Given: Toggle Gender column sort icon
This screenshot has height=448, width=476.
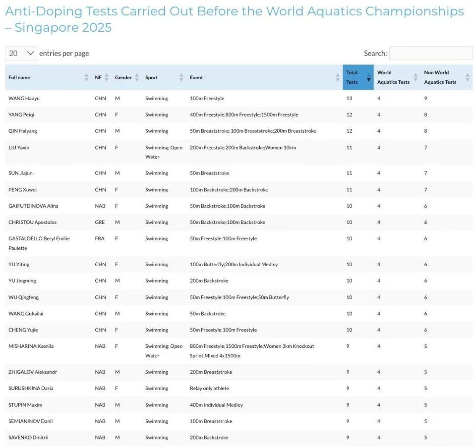Looking at the screenshot, I should pyautogui.click(x=137, y=77).
